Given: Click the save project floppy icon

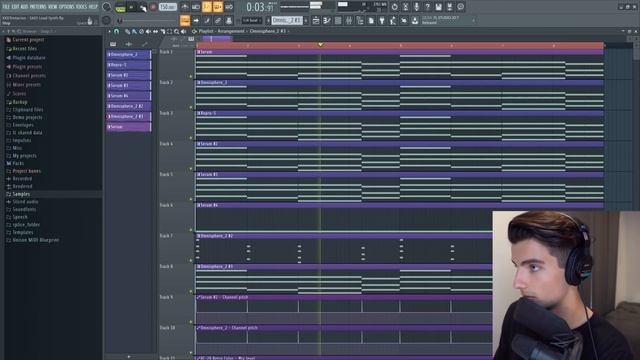Looking at the screenshot, I should [438, 7].
